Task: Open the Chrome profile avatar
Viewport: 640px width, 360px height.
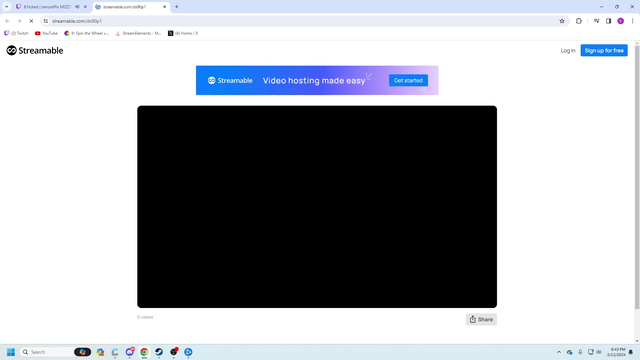Action: coord(620,21)
